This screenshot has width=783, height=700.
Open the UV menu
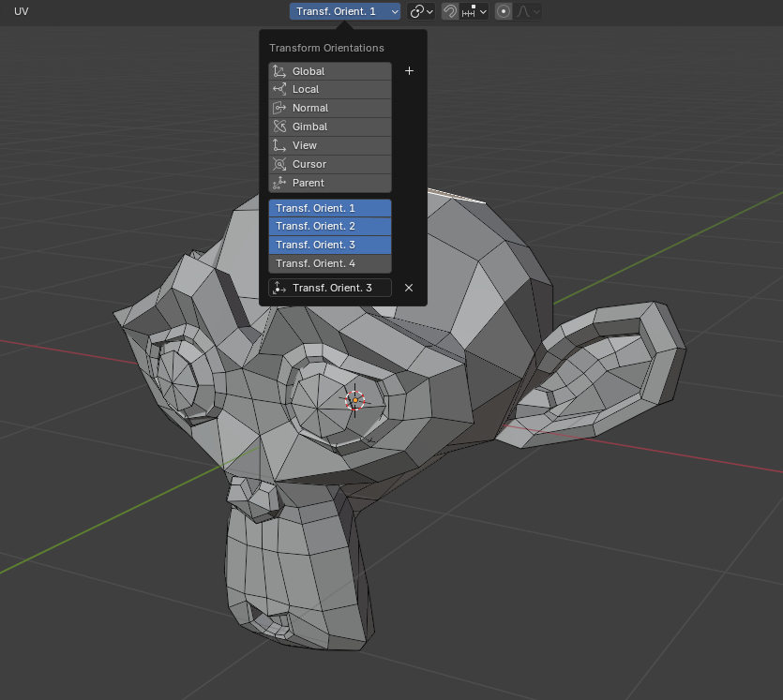coord(21,11)
